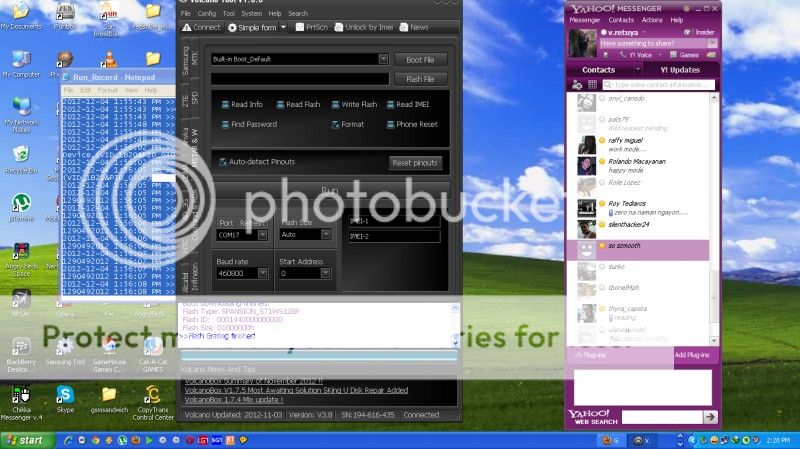Click the Reset pinouts button

414,163
